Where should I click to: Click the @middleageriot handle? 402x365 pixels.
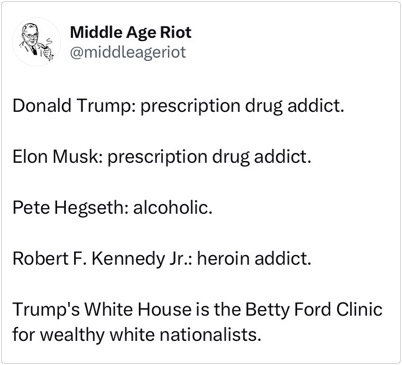pyautogui.click(x=128, y=52)
